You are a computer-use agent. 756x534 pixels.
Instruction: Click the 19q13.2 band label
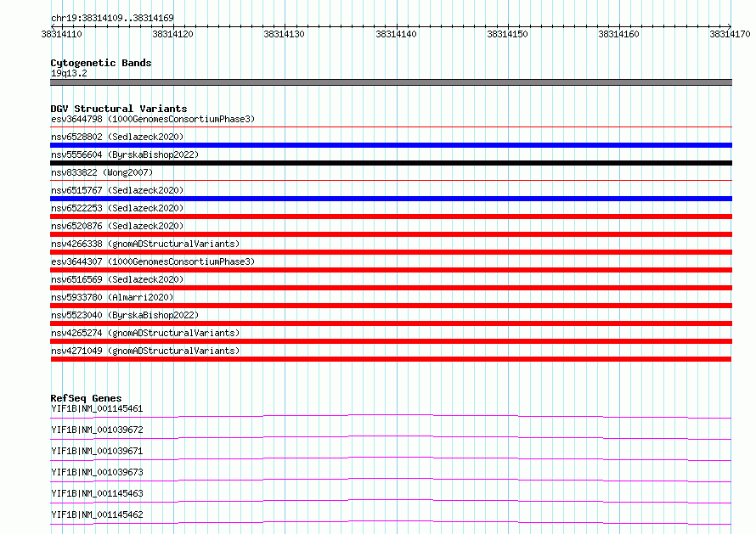pos(69,73)
